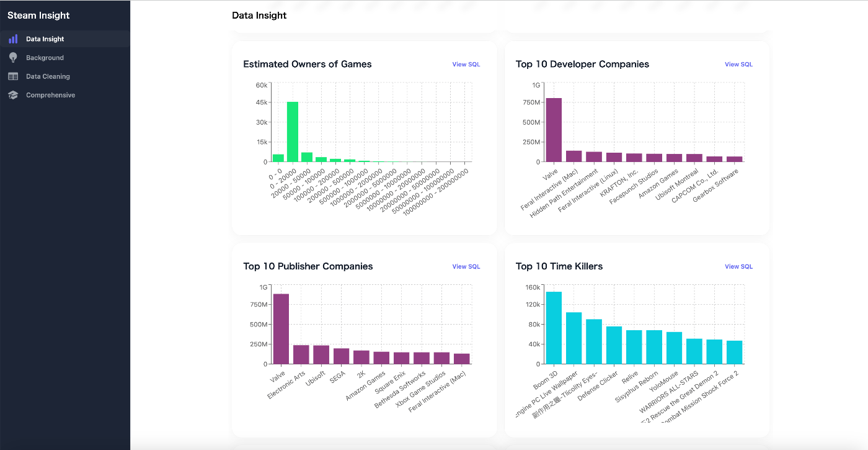The image size is (868, 450).
Task: Click Boom 3D time killer bar
Action: 554,328
